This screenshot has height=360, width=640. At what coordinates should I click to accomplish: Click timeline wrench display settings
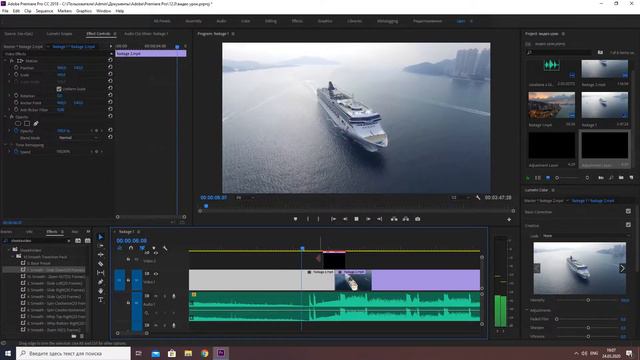tap(165, 248)
